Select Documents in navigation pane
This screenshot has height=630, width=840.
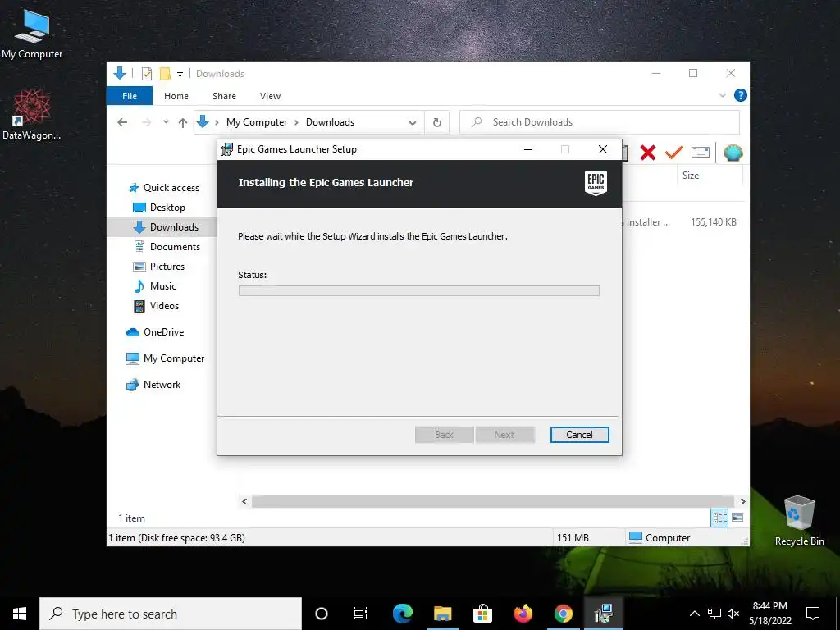coord(167,247)
